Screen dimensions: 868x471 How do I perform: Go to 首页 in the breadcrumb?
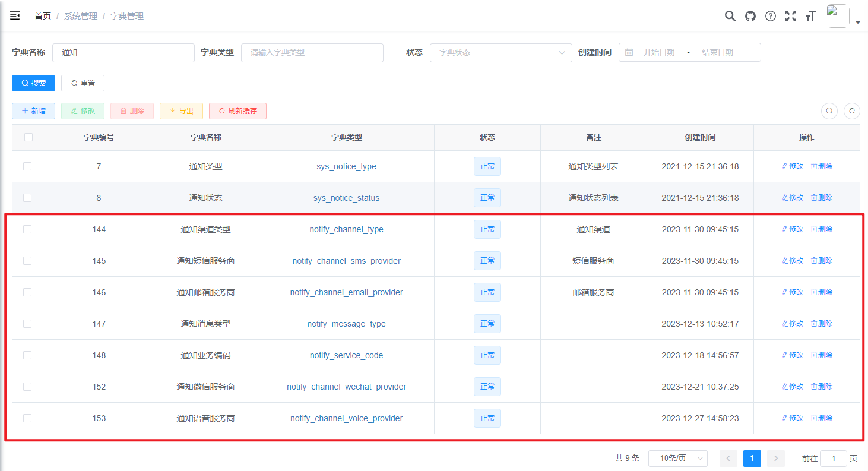tap(43, 16)
